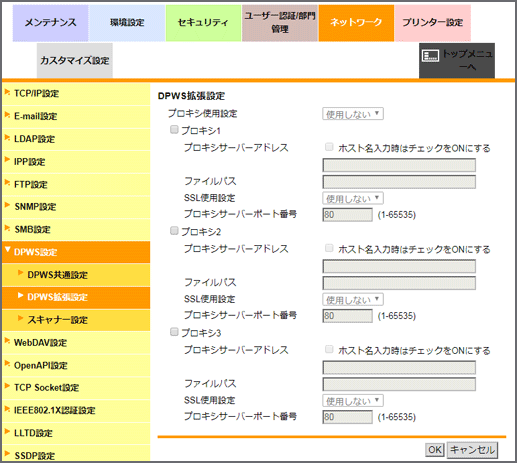Viewport: 517px width, 463px height.
Task: Enable the プロキシ3 checkbox
Action: point(174,332)
